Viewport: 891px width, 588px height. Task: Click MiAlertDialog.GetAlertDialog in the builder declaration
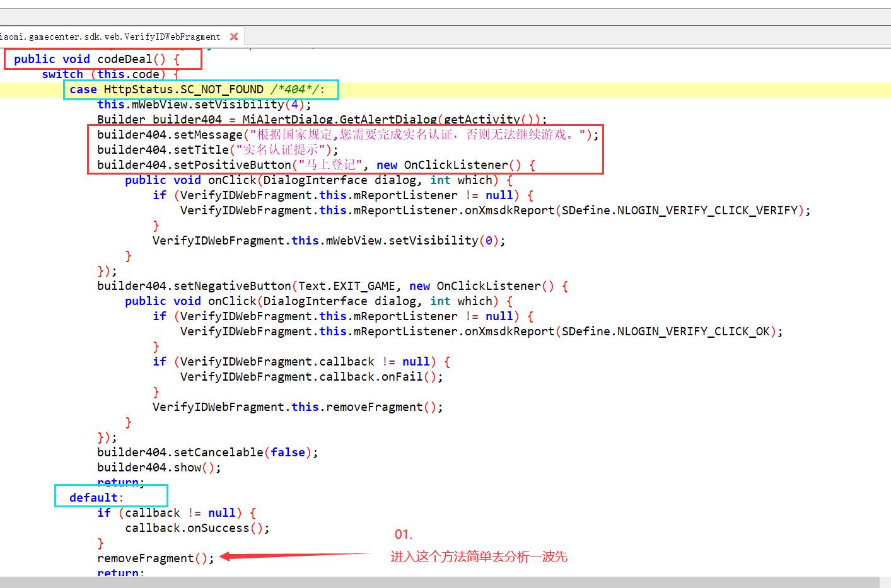click(340, 120)
